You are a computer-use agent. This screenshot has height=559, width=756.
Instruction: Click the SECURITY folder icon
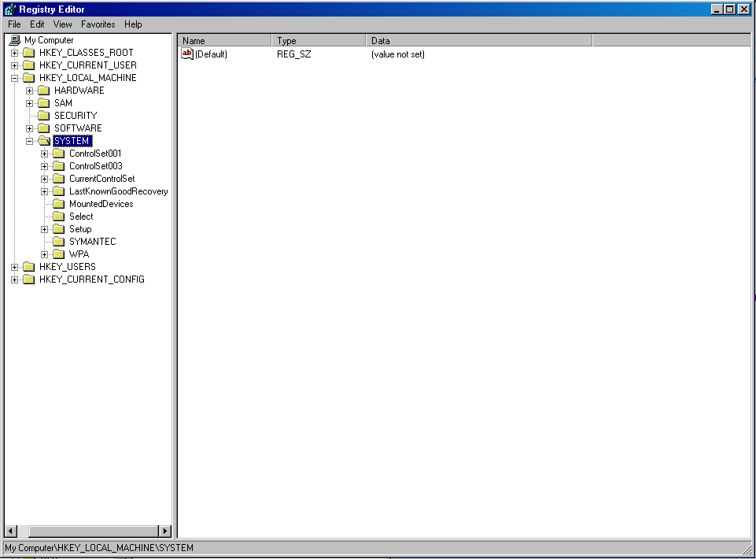[44, 116]
